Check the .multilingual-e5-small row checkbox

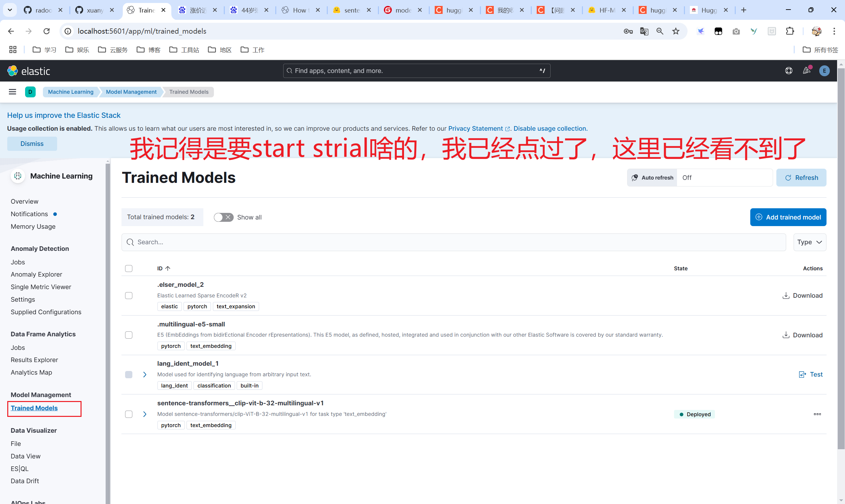[x=129, y=335]
